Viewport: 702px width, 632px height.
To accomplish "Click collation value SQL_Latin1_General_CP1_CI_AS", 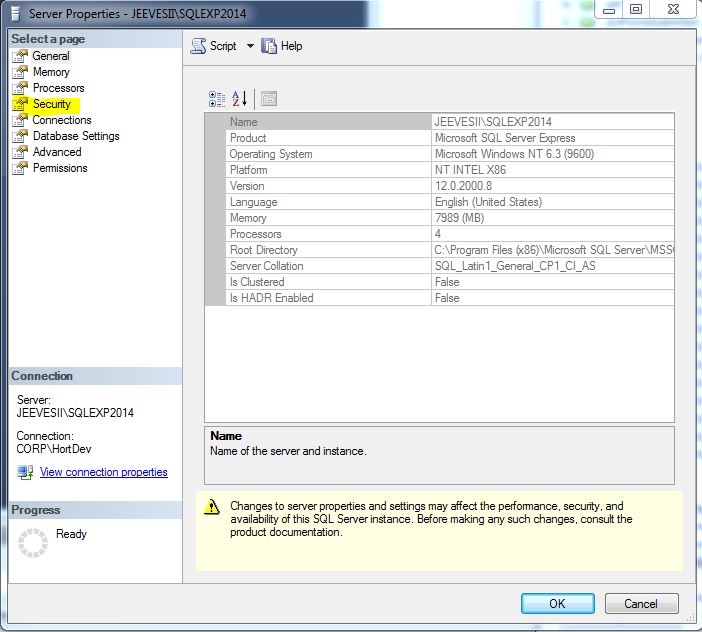I will [x=515, y=266].
